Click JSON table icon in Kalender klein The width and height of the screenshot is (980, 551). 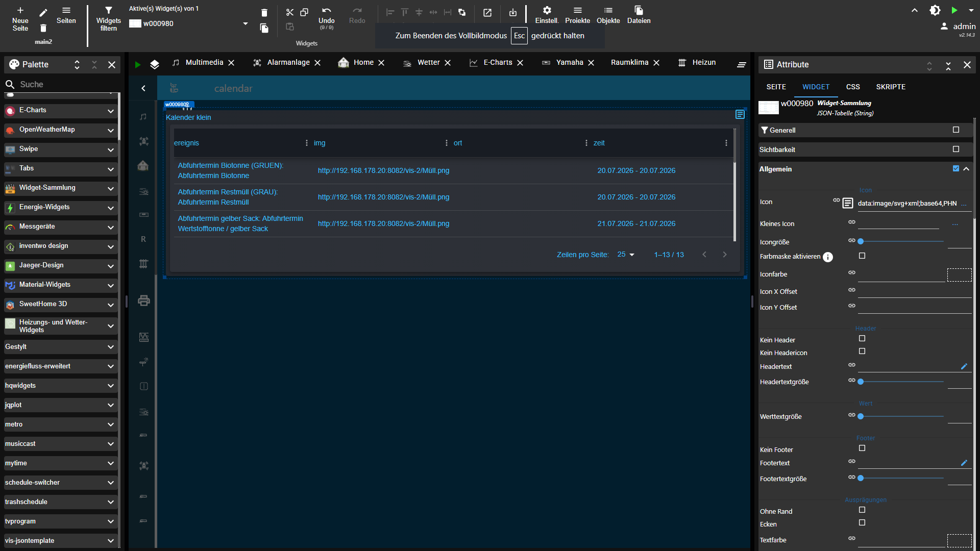pyautogui.click(x=740, y=114)
